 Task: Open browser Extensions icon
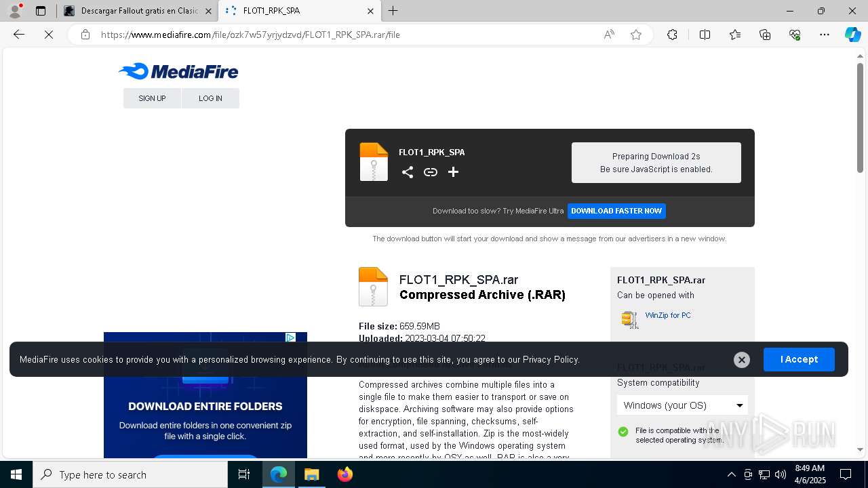tap(672, 35)
